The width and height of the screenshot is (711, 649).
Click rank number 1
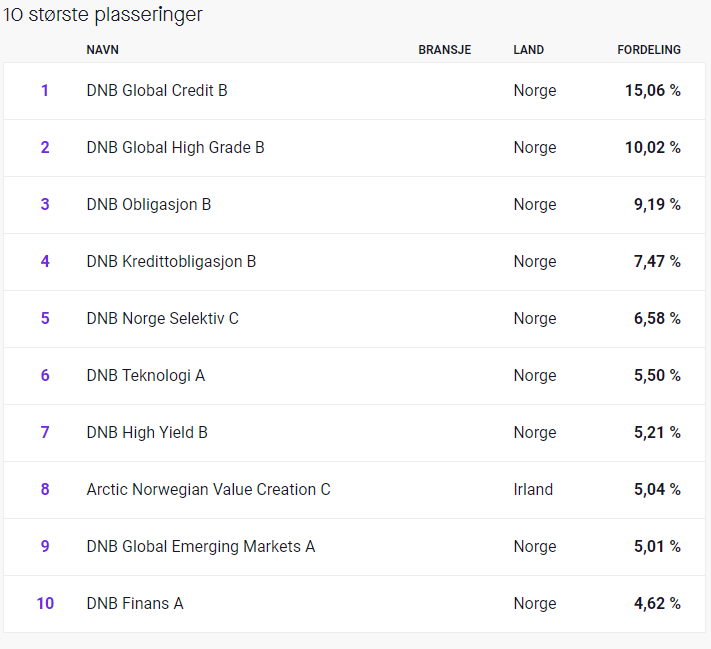coord(45,91)
